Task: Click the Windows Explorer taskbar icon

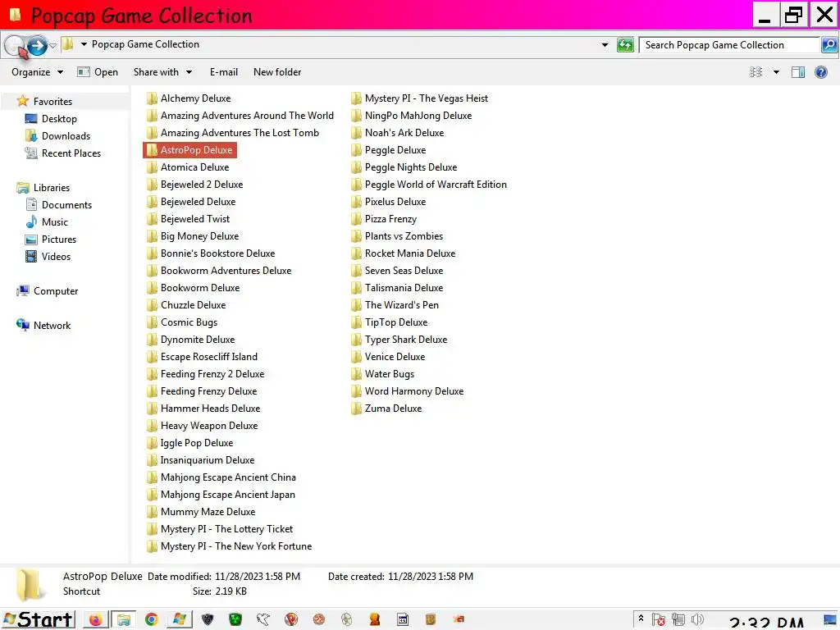Action: [123, 620]
